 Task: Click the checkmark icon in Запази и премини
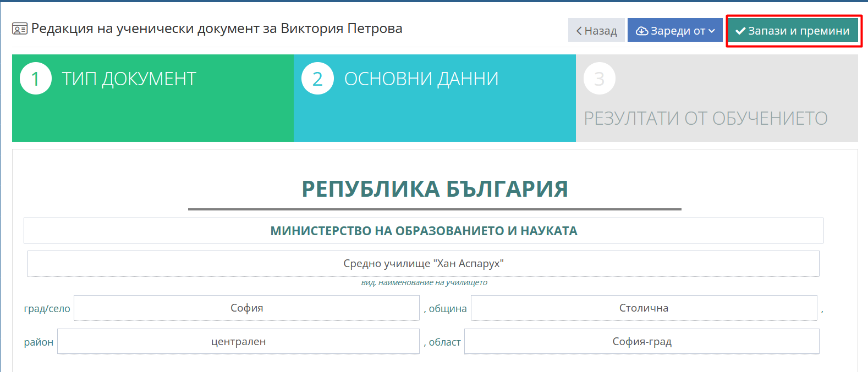740,31
